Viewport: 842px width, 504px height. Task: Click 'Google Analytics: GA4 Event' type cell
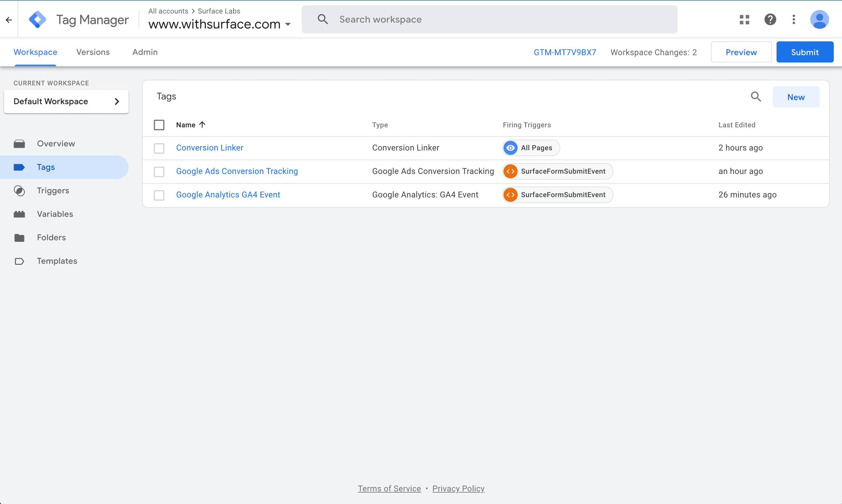pyautogui.click(x=425, y=195)
